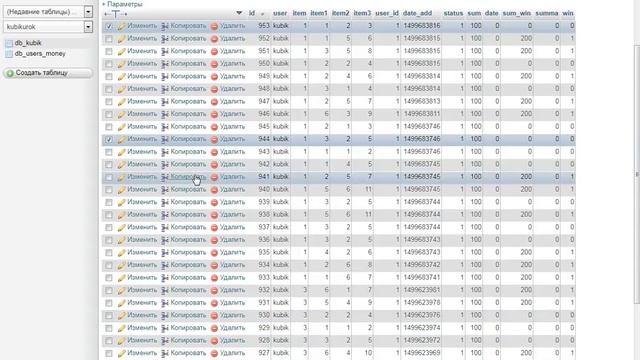The height and width of the screenshot is (360, 640).
Task: Sort table by win column header
Action: (568, 13)
